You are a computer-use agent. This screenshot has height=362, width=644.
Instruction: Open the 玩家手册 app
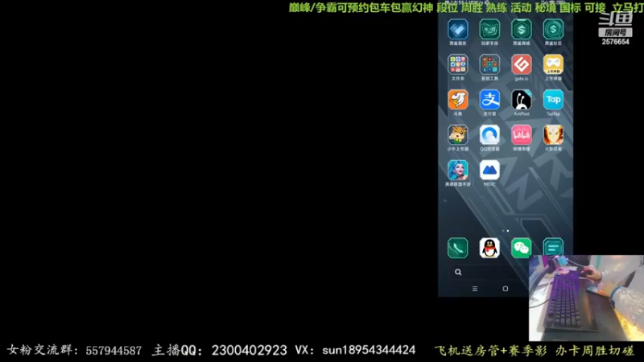(x=489, y=30)
